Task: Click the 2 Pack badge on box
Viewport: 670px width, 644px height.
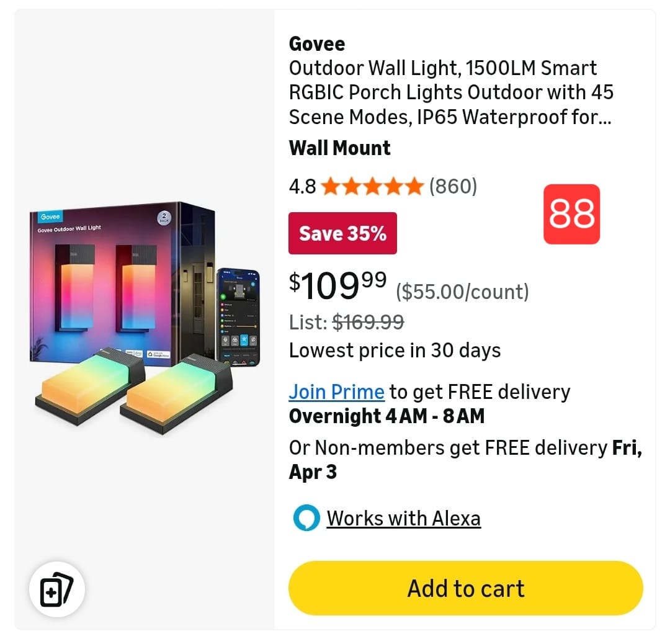Action: 166,218
